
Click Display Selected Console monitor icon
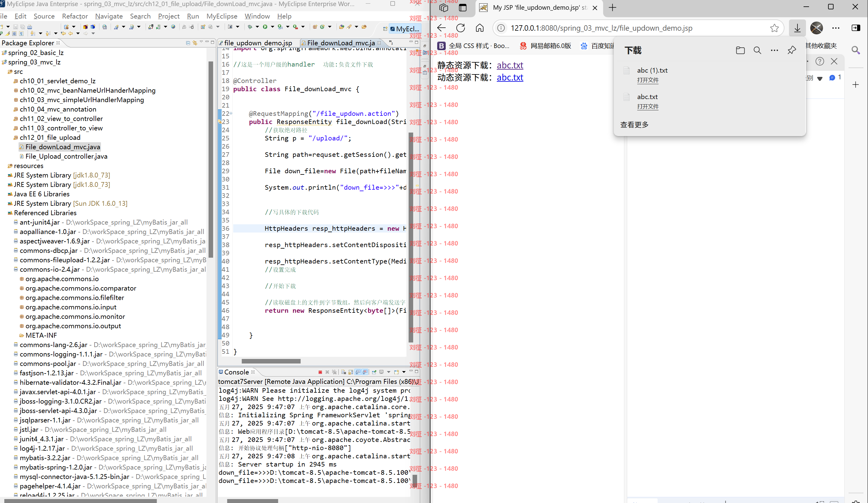pos(382,372)
